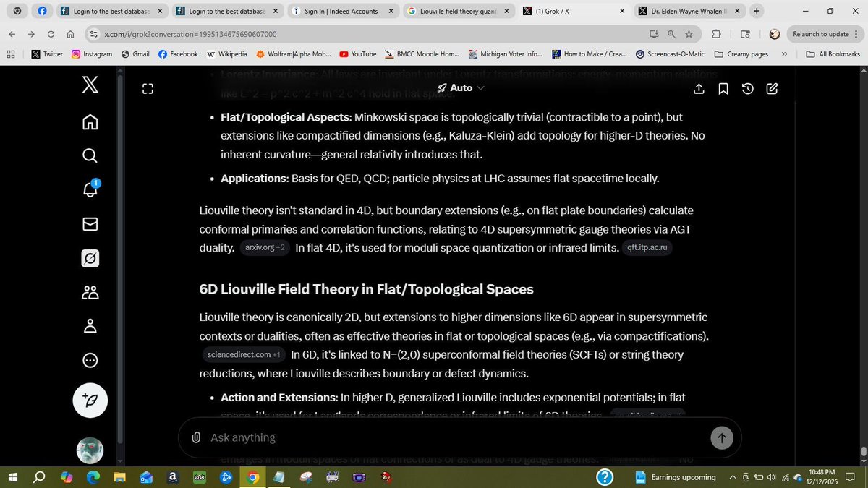Switch to the Liouville field theory Google tab
The height and width of the screenshot is (488, 868).
(x=457, y=11)
